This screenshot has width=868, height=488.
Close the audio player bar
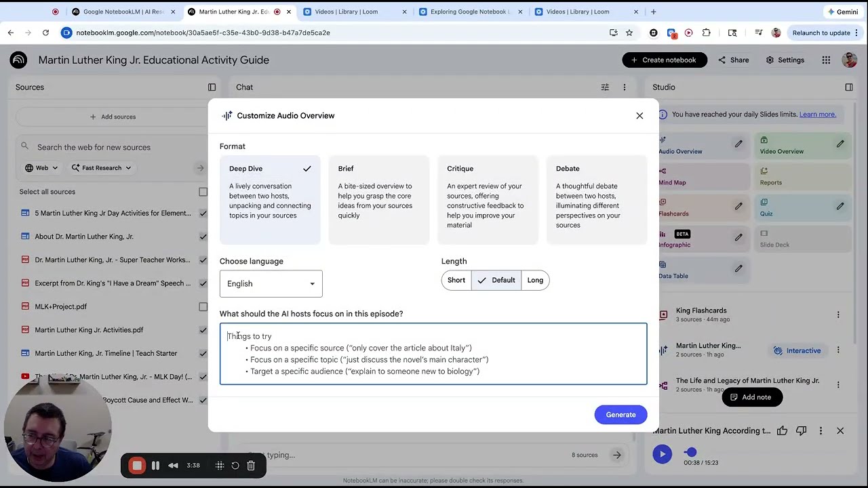(x=840, y=430)
